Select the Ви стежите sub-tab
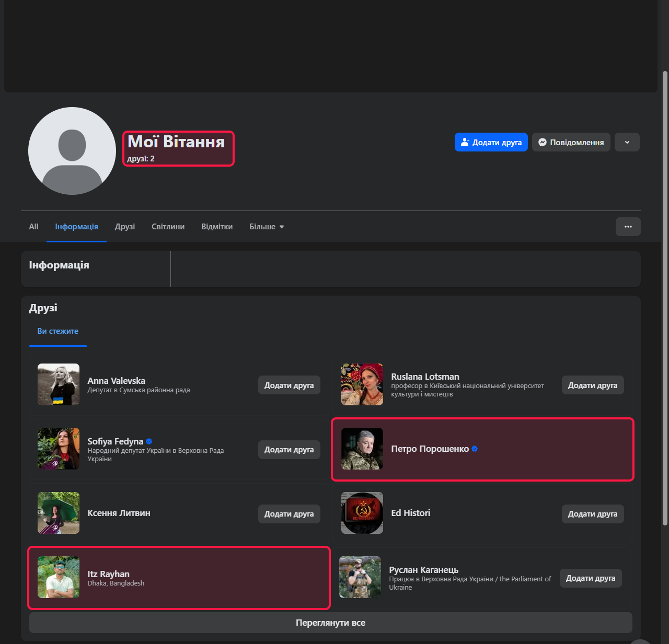Image resolution: width=669 pixels, height=644 pixels. pos(58,331)
